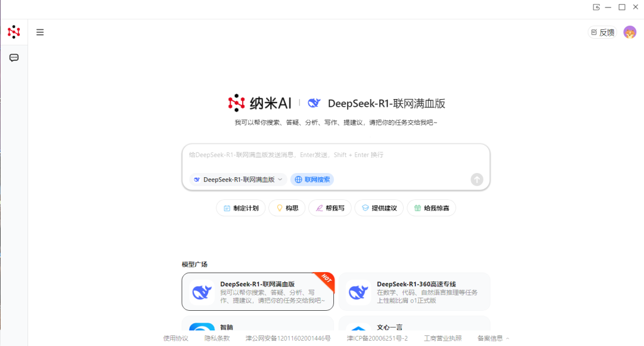
Task: Click the whale icon beside the header title
Action: (x=314, y=103)
